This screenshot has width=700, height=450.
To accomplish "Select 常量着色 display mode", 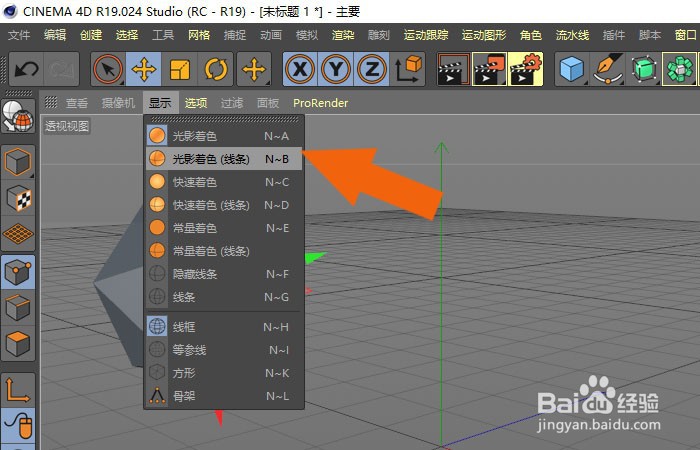I will (x=224, y=228).
